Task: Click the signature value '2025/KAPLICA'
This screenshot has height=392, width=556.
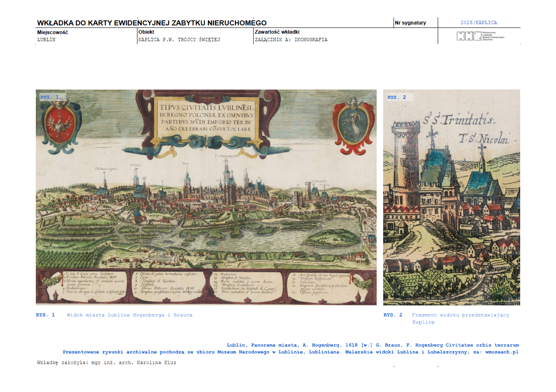Action: coord(479,22)
